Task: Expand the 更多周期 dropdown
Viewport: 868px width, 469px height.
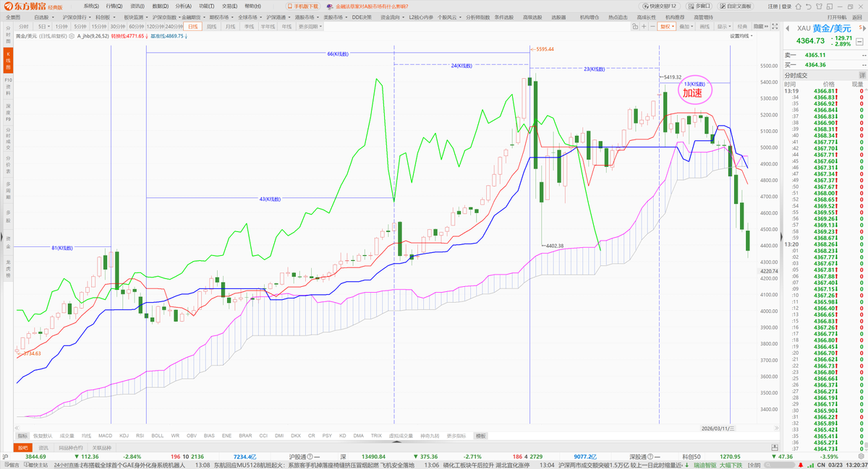Action: (x=309, y=26)
